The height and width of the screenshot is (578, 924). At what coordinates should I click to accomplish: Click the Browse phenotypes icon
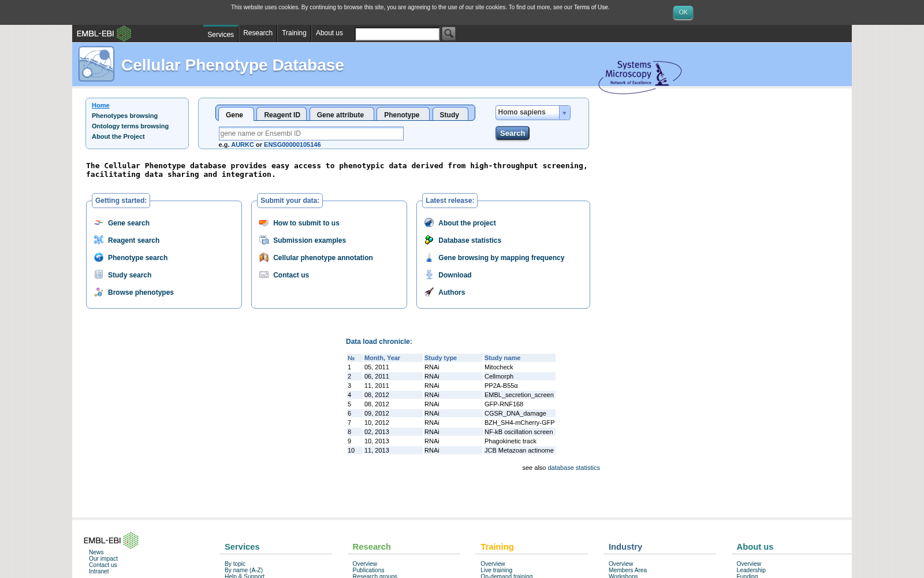coord(99,292)
